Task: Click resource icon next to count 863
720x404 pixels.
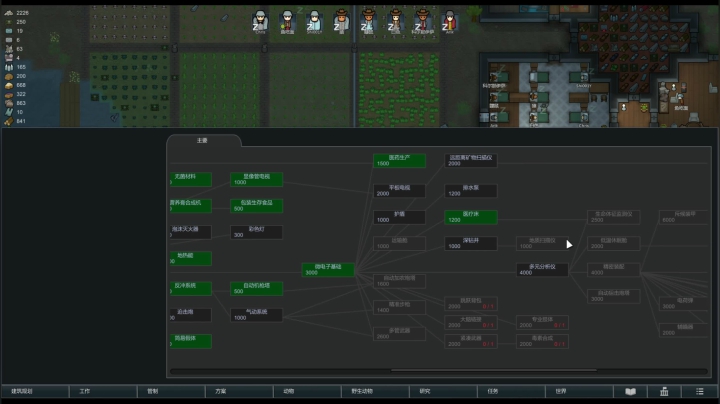Action: [x=9, y=103]
